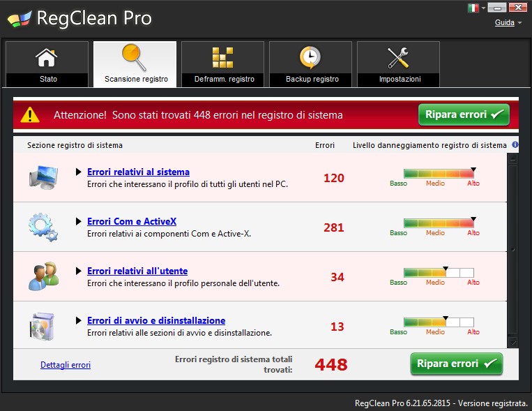Click the house icon for Stato

[x=47, y=58]
